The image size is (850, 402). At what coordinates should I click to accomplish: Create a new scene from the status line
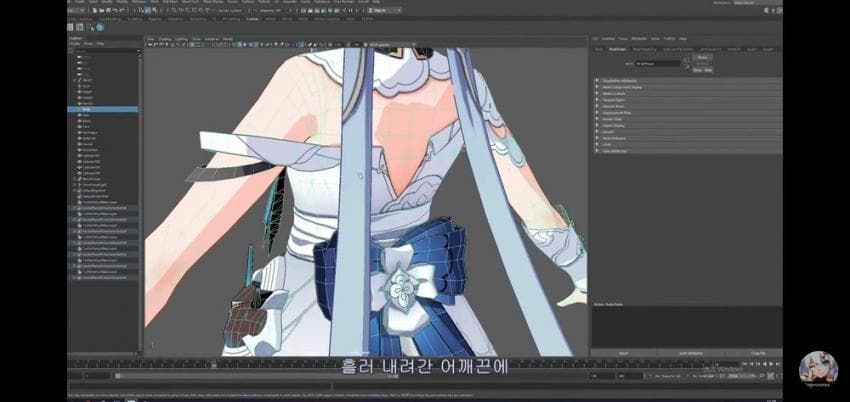[94, 10]
